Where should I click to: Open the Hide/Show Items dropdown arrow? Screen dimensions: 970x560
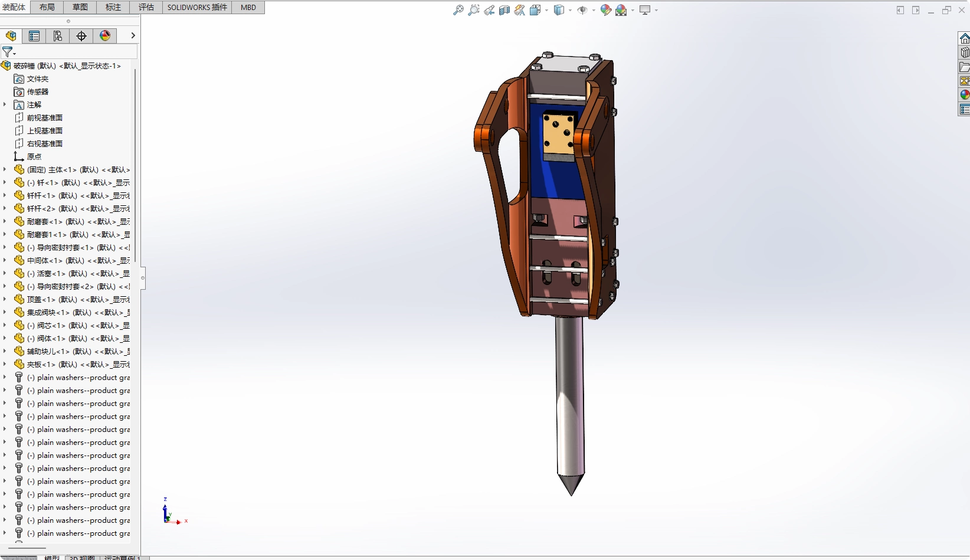tap(594, 10)
